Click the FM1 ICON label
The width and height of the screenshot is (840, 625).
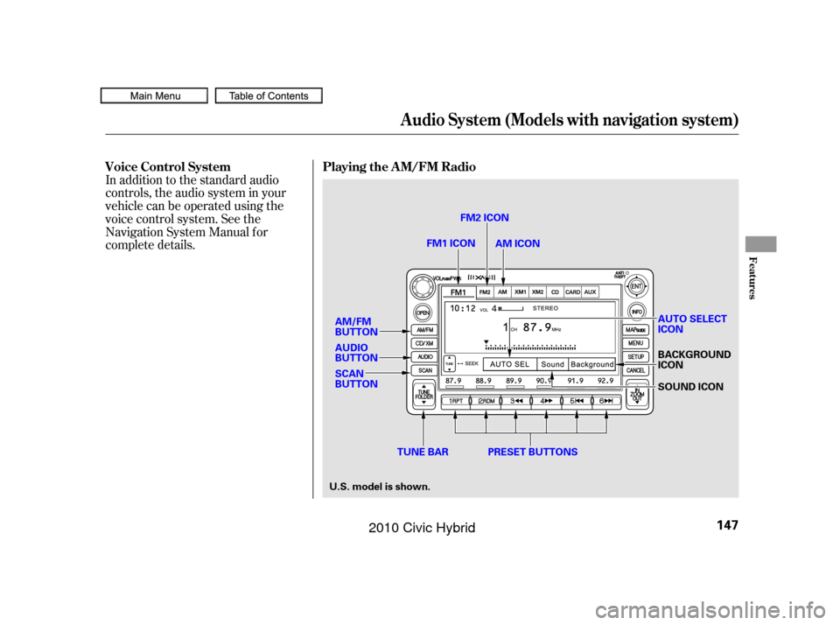click(451, 243)
